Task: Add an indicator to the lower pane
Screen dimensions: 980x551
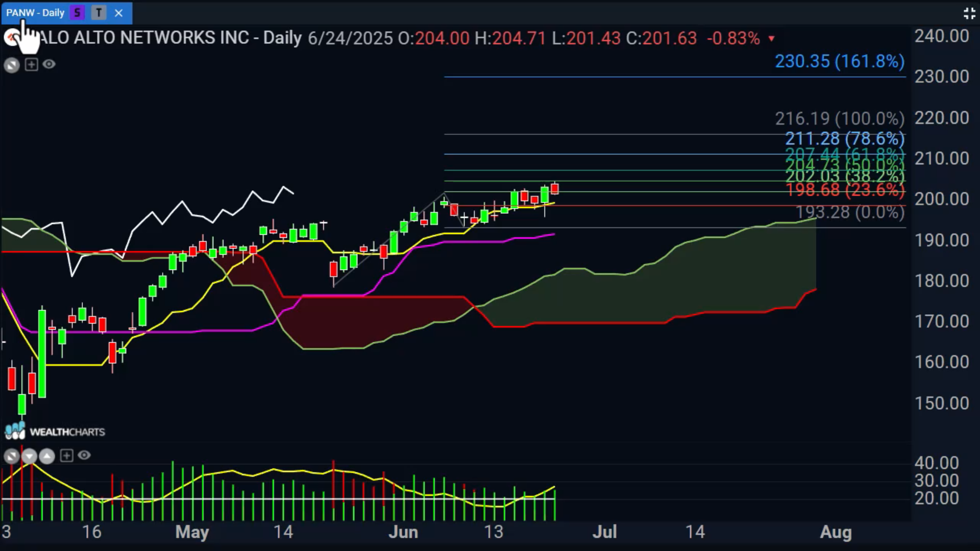Action: click(66, 455)
